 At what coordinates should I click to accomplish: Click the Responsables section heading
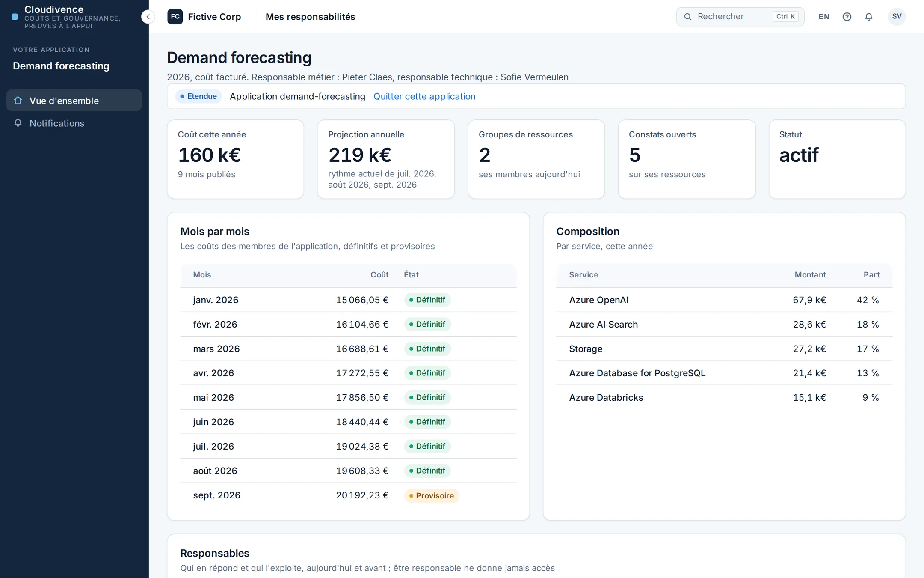215,553
